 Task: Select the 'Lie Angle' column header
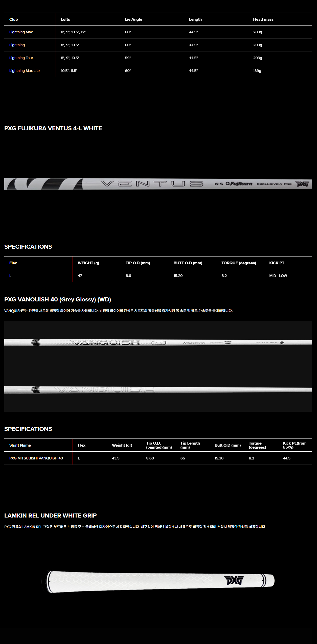pos(133,19)
